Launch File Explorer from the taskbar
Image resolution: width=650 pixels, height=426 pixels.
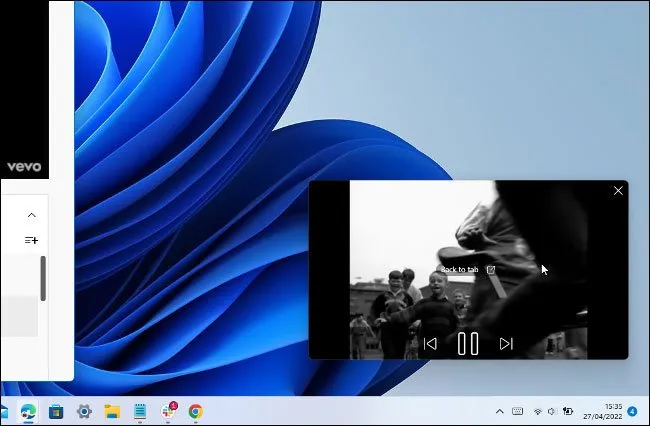point(113,411)
